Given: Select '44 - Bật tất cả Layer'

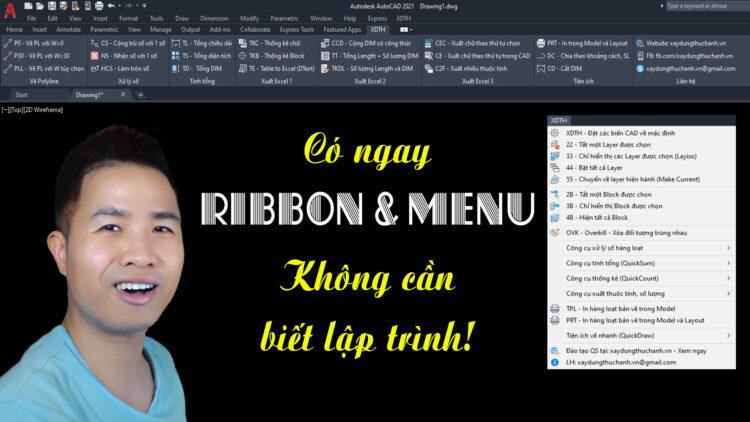Looking at the screenshot, I should pyautogui.click(x=641, y=168).
